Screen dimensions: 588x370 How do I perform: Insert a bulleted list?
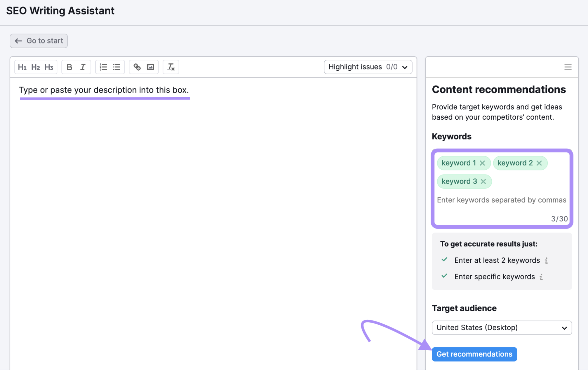(x=116, y=67)
